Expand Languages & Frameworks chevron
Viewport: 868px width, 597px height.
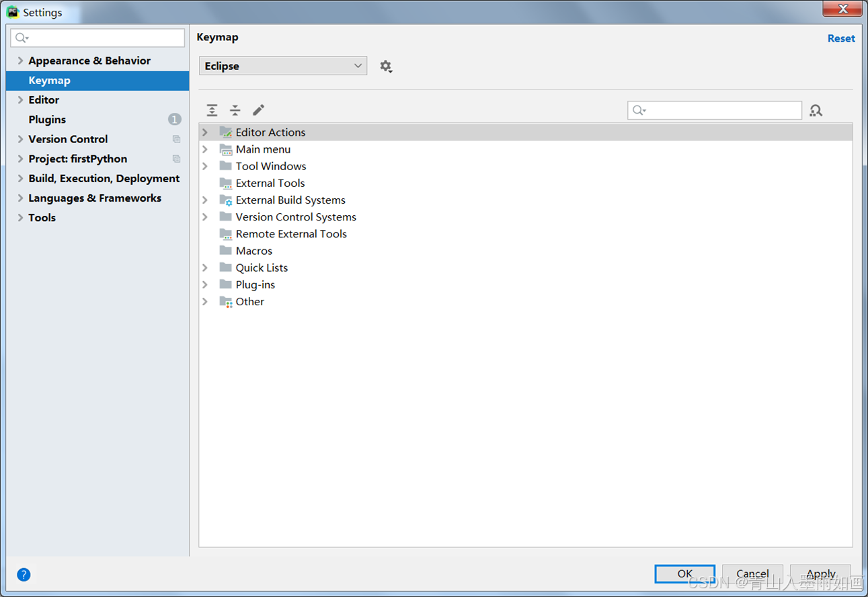point(20,198)
